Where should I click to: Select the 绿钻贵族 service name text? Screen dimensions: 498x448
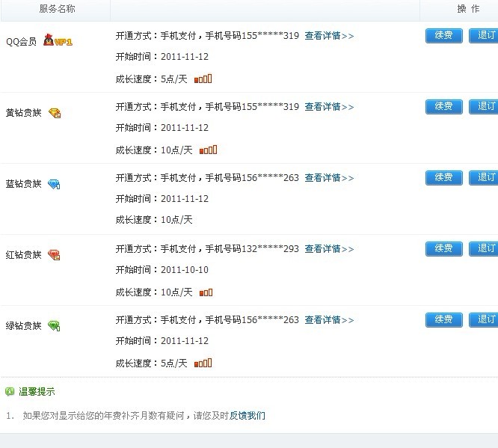[x=23, y=325]
